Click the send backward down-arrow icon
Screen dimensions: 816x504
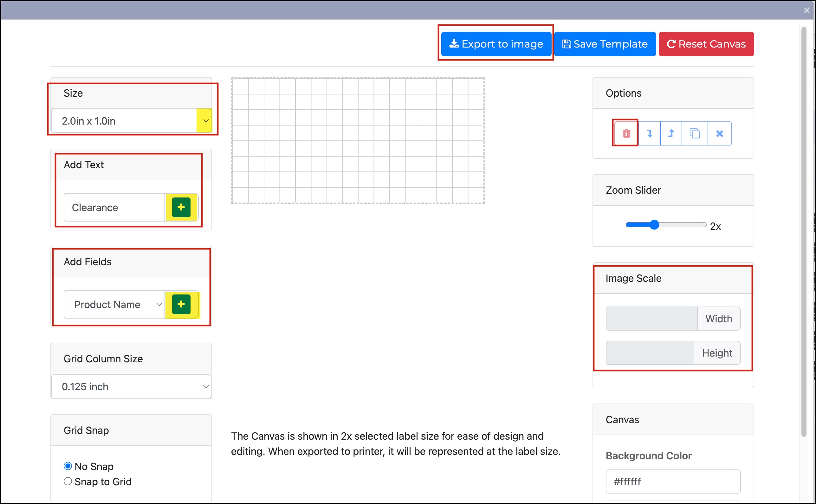(649, 133)
